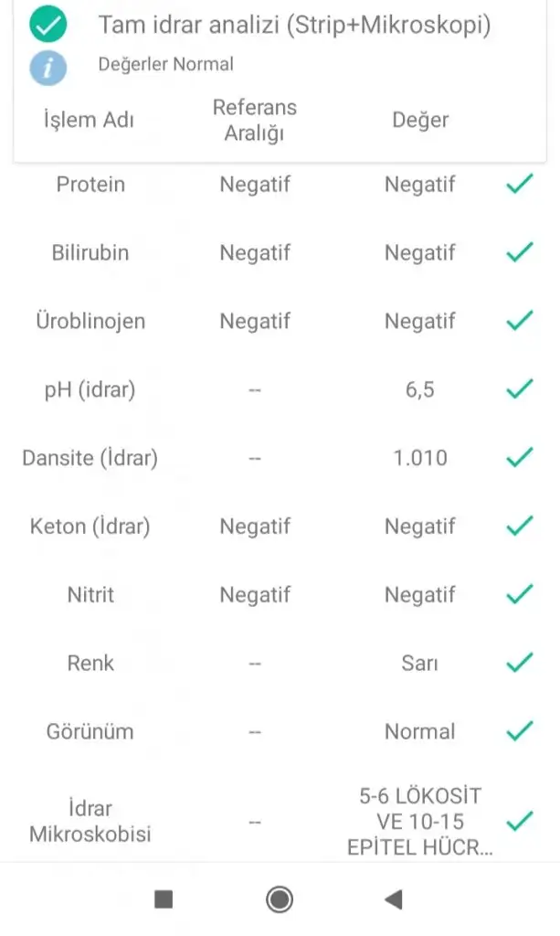Tap the Değer column header
The image size is (560, 936).
(x=420, y=120)
